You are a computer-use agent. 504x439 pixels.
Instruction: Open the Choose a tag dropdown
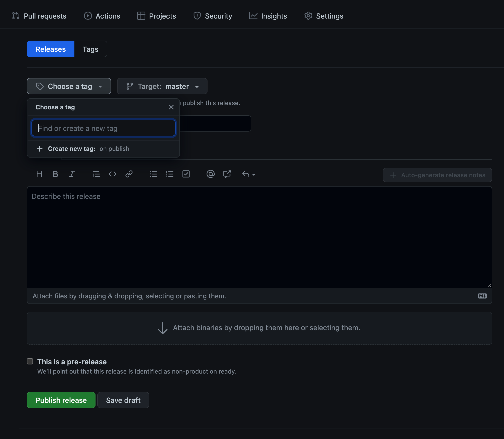[69, 86]
